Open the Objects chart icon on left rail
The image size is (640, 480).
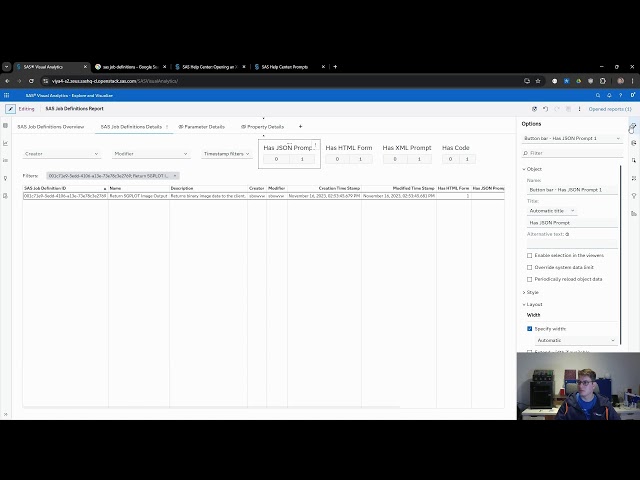pyautogui.click(x=5, y=143)
